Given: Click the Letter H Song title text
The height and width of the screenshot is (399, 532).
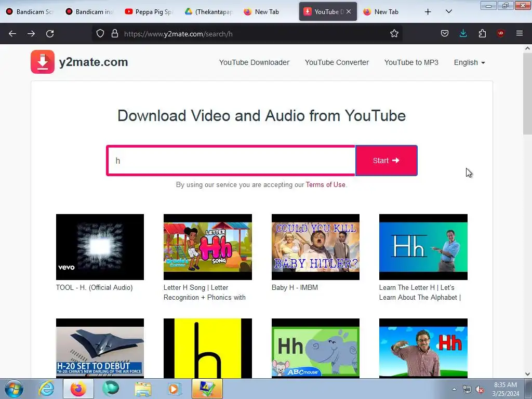Looking at the screenshot, I should click(x=204, y=292).
